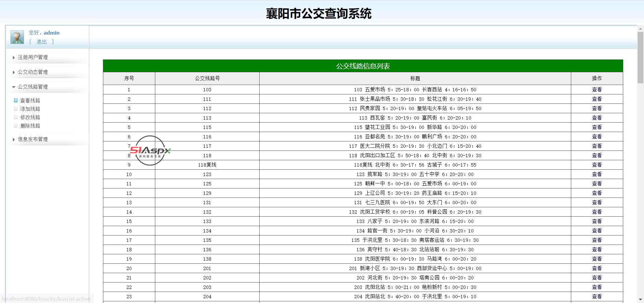View details for bus route 136
644x303 pixels.
(597, 250)
